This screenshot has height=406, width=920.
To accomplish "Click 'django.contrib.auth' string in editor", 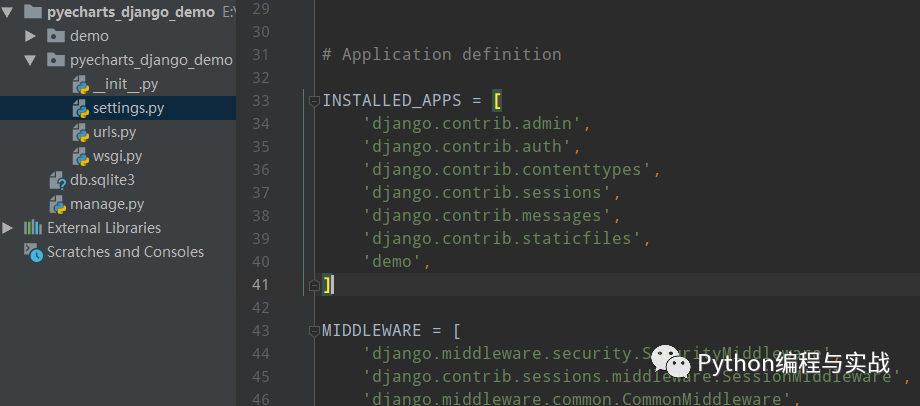I will click(x=467, y=147).
